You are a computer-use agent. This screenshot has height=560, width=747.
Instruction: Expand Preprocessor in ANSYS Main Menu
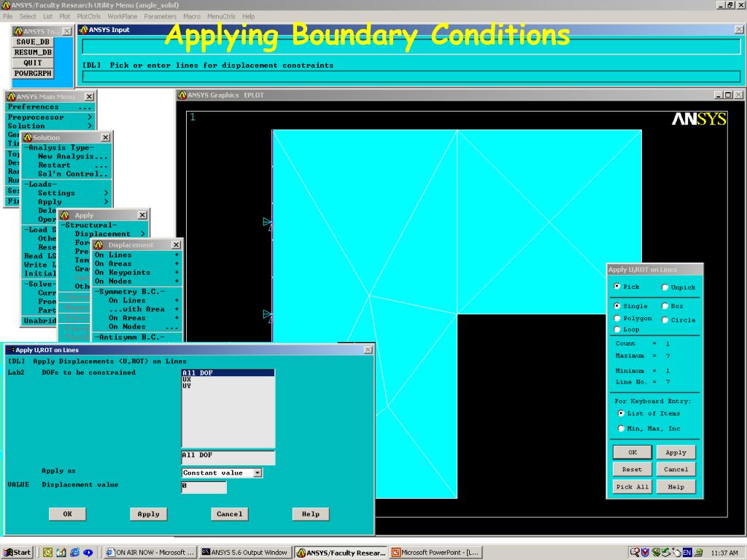(50, 117)
